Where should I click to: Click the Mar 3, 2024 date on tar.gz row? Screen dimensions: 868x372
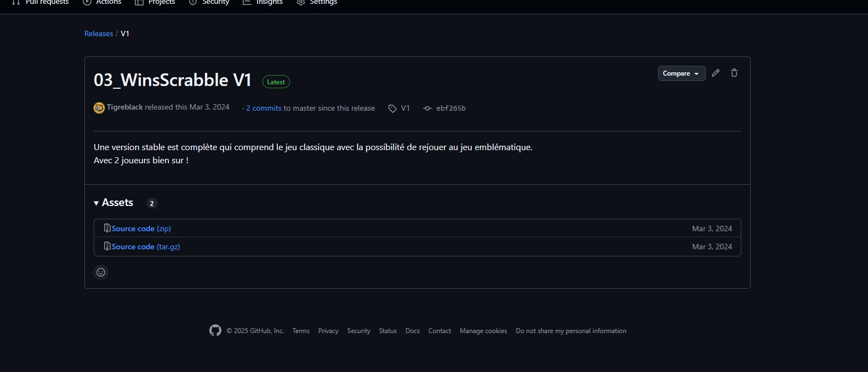(x=712, y=247)
